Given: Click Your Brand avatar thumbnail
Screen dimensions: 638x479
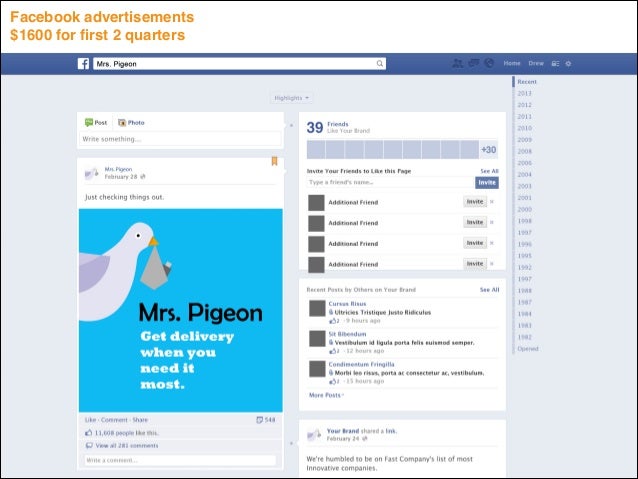Looking at the screenshot, I should pyautogui.click(x=314, y=435).
